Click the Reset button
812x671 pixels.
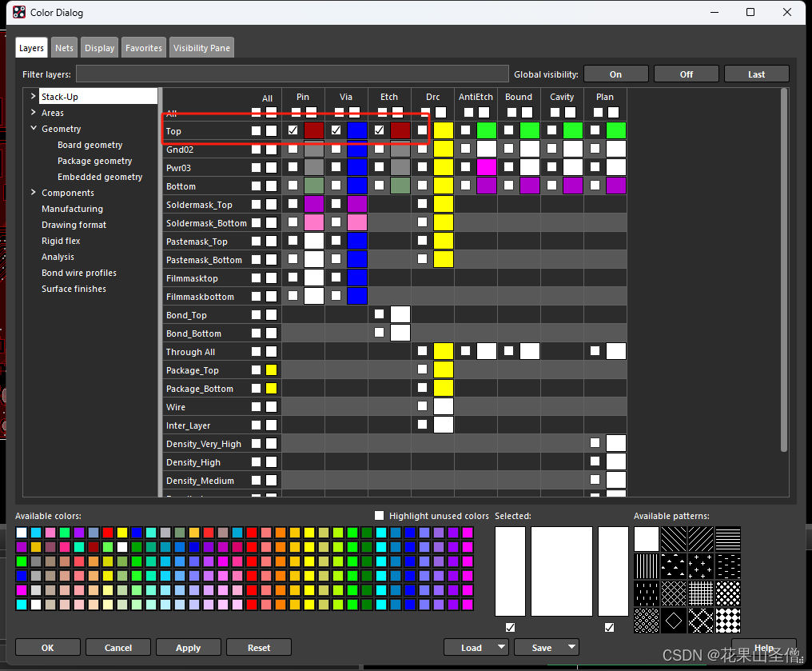point(259,647)
